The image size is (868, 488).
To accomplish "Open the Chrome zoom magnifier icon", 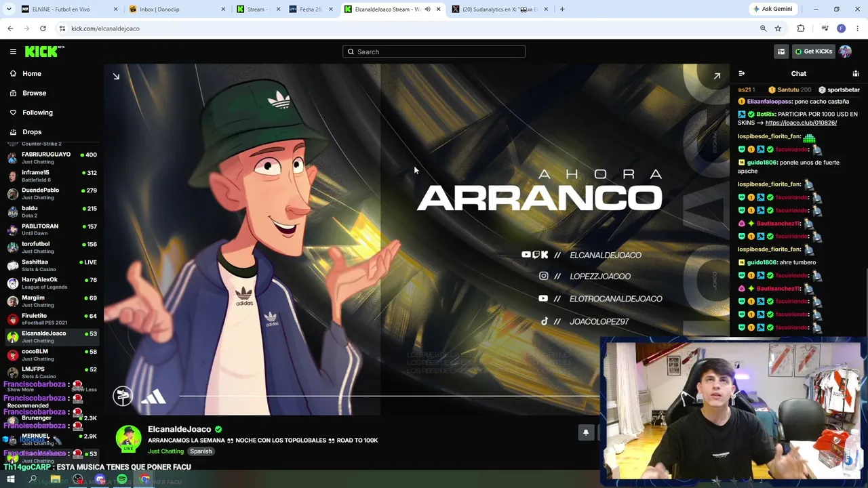I will pos(763,28).
